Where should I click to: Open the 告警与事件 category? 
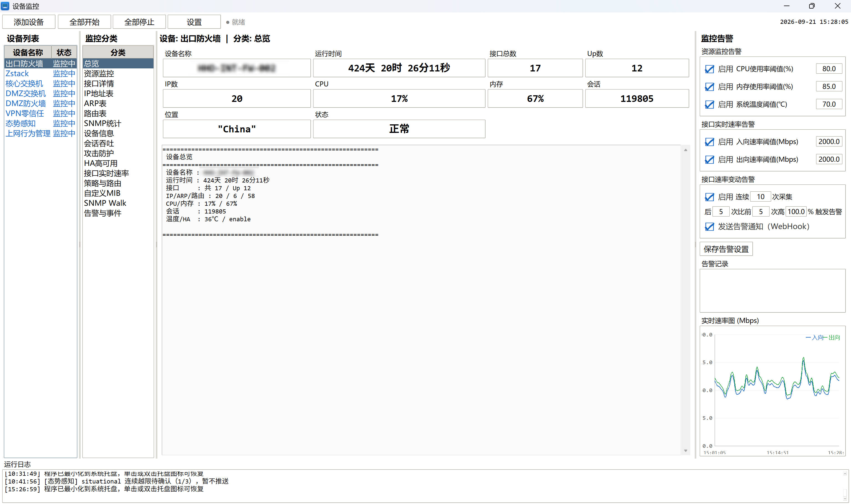click(118, 213)
